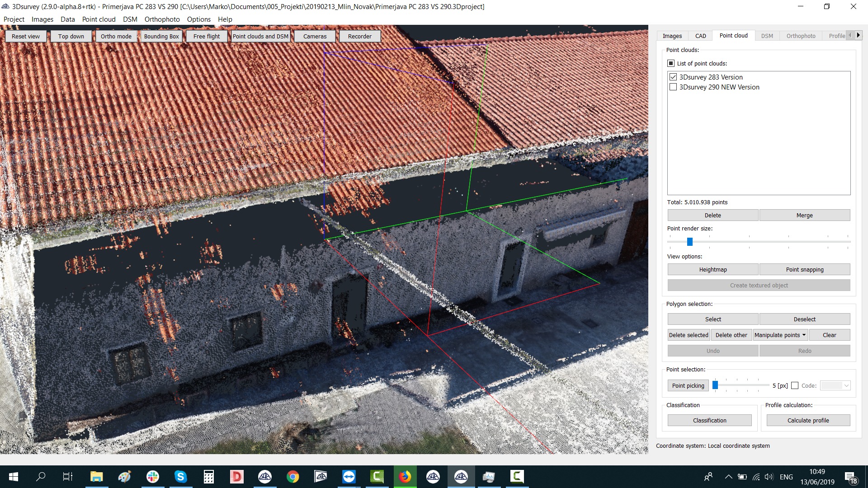Launch Skype from the taskbar
Screen dimensions: 868x488
point(180,477)
